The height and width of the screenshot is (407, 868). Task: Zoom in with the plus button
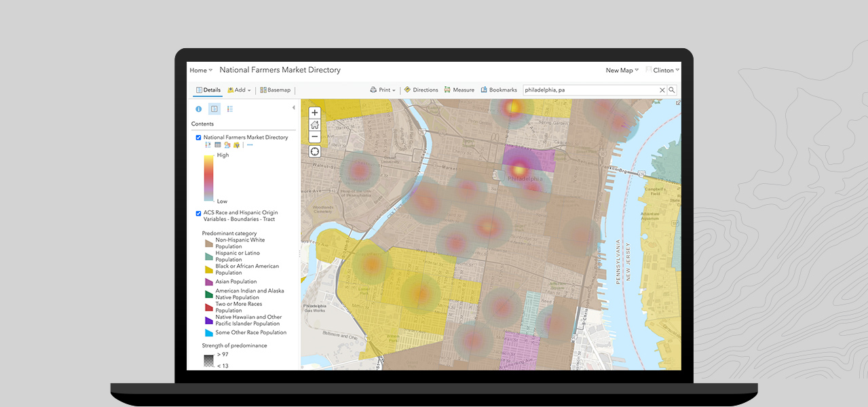315,113
